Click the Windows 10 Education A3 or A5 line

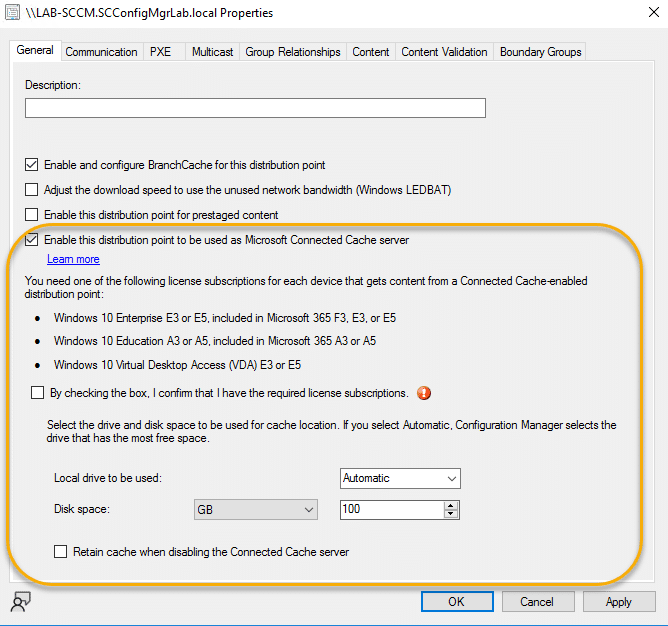coord(215,341)
